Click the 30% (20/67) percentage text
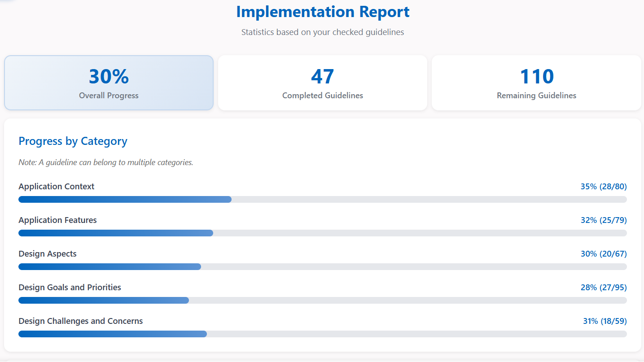 point(603,254)
